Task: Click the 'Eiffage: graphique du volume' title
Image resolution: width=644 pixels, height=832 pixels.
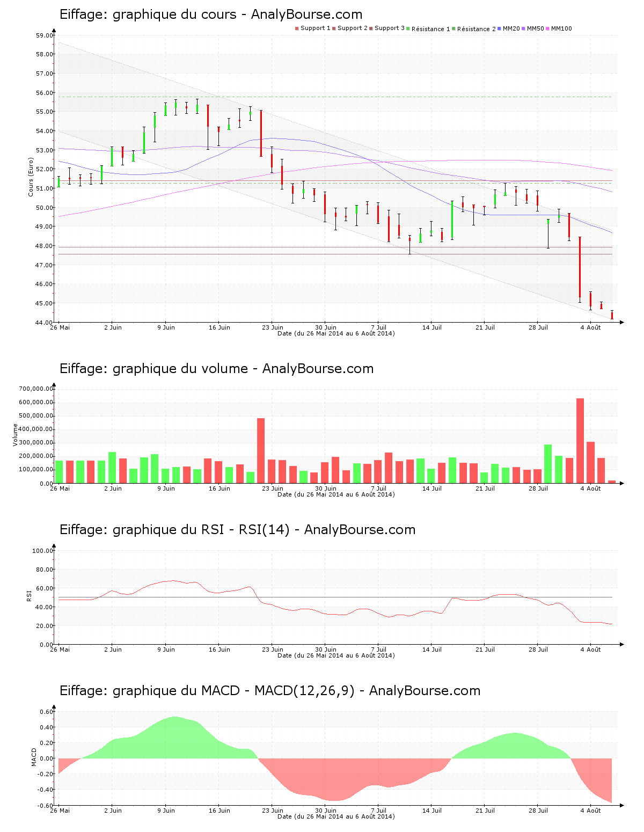Action: click(154, 369)
